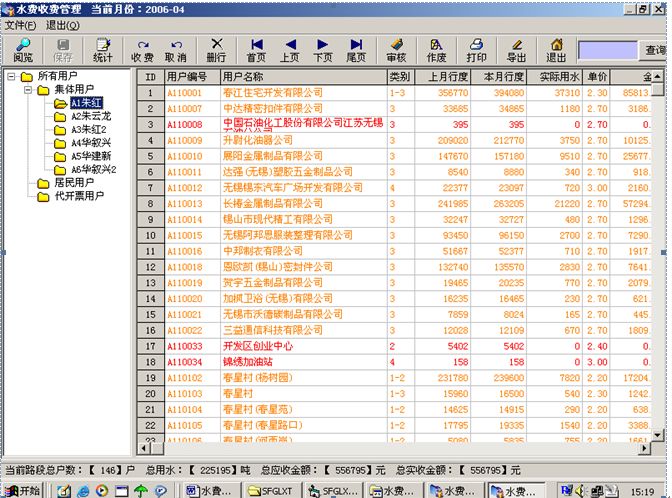672x498 pixels.
Task: Select 开发区创业中心 row
Action: click(x=394, y=346)
